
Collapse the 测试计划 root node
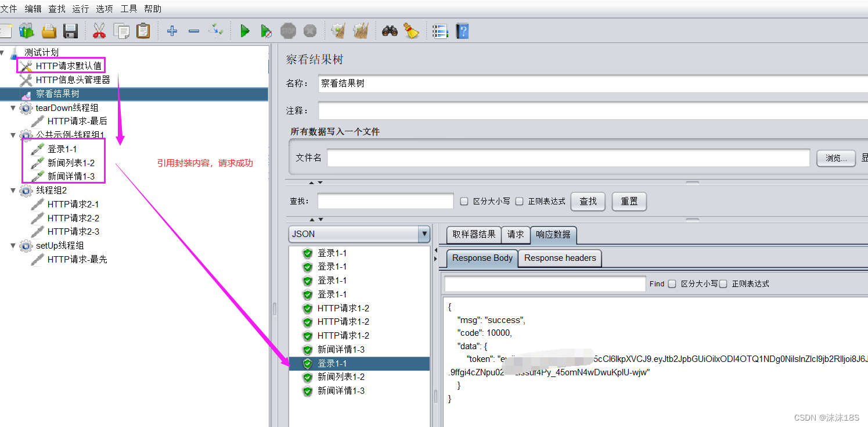pos(3,52)
